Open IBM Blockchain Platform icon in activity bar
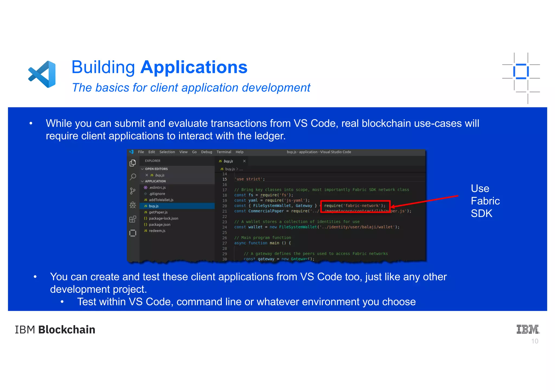The height and width of the screenshot is (392, 555). click(x=133, y=233)
